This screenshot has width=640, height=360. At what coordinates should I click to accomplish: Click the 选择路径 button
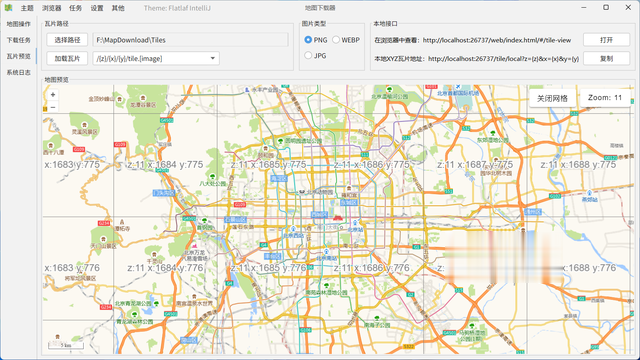pos(67,40)
